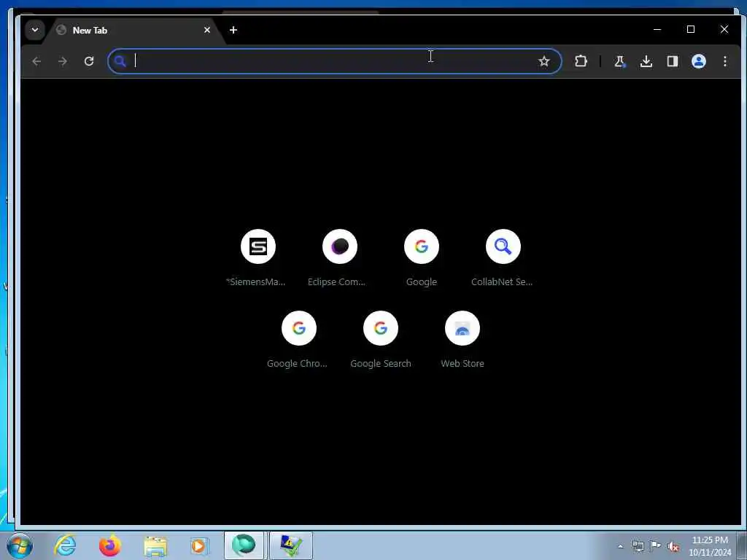Image resolution: width=747 pixels, height=560 pixels.
Task: Open the Windows Start menu orb
Action: point(20,545)
